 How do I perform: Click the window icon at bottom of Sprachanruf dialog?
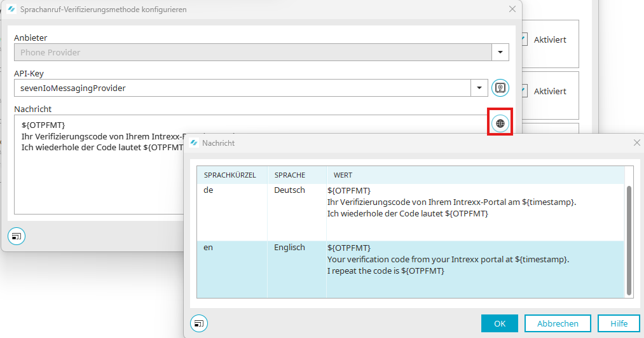pos(16,236)
